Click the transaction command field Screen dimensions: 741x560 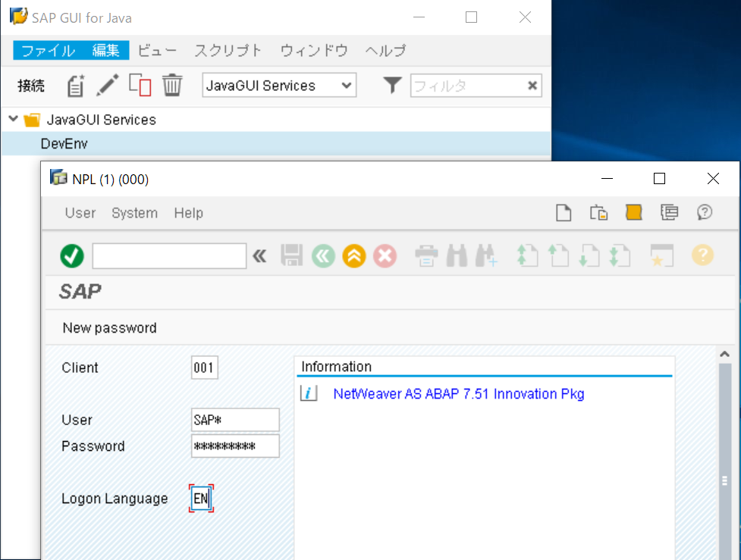169,256
